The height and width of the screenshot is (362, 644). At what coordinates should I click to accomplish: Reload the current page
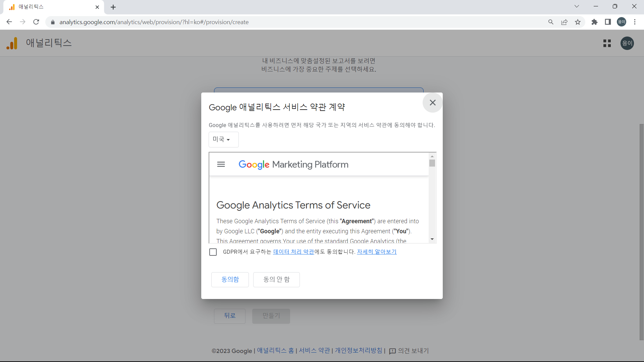pos(36,22)
